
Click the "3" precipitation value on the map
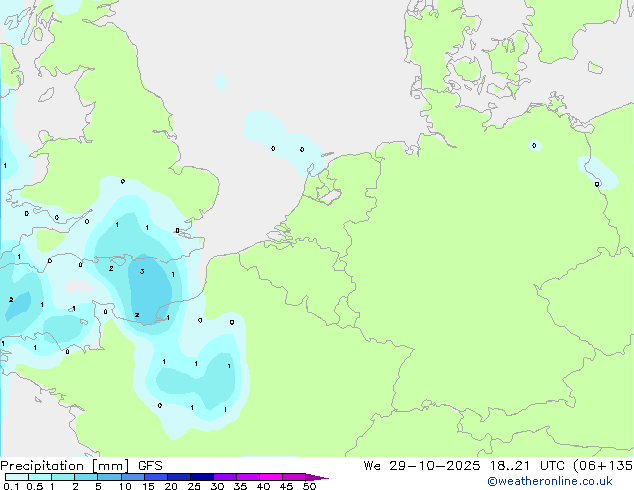tap(142, 271)
